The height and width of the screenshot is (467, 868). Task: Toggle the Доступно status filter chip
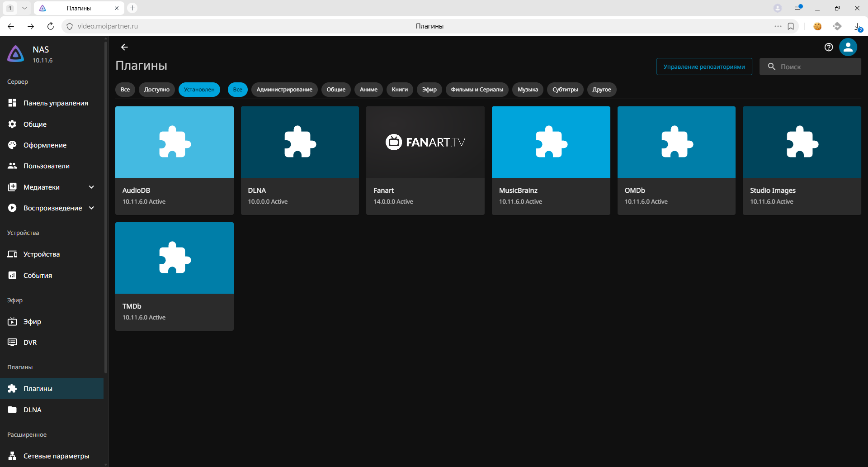pyautogui.click(x=156, y=90)
